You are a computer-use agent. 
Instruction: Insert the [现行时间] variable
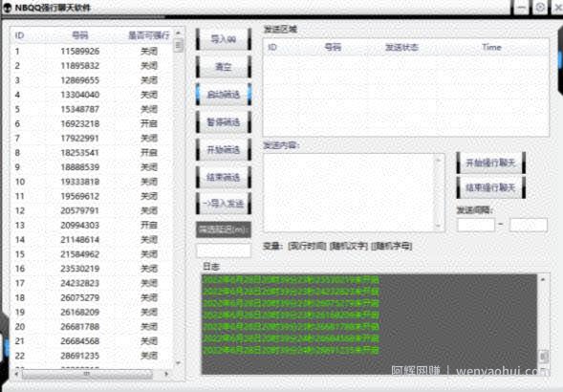[308, 246]
